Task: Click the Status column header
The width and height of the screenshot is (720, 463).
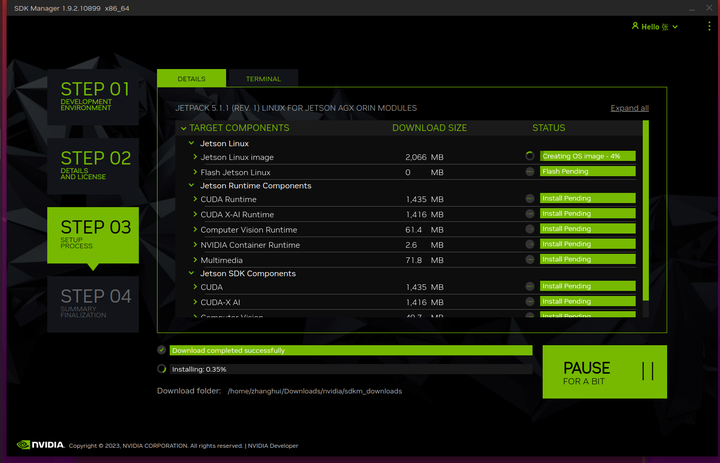Action: pos(549,128)
